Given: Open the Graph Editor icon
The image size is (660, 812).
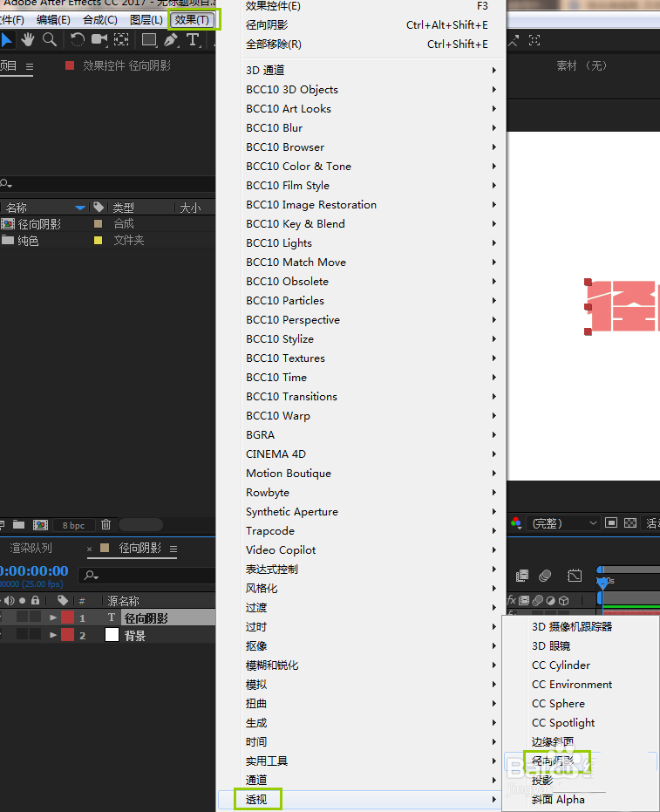Looking at the screenshot, I should pos(575,576).
